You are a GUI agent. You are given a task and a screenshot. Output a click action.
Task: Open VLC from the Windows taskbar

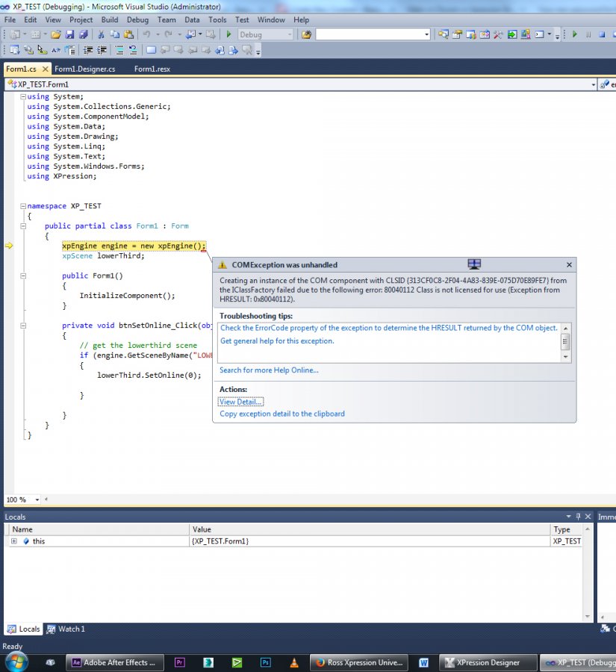(294, 662)
